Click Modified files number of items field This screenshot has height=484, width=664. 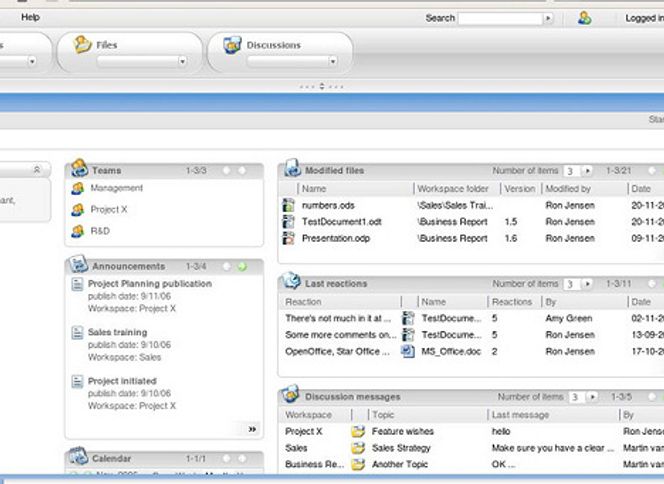tap(572, 171)
